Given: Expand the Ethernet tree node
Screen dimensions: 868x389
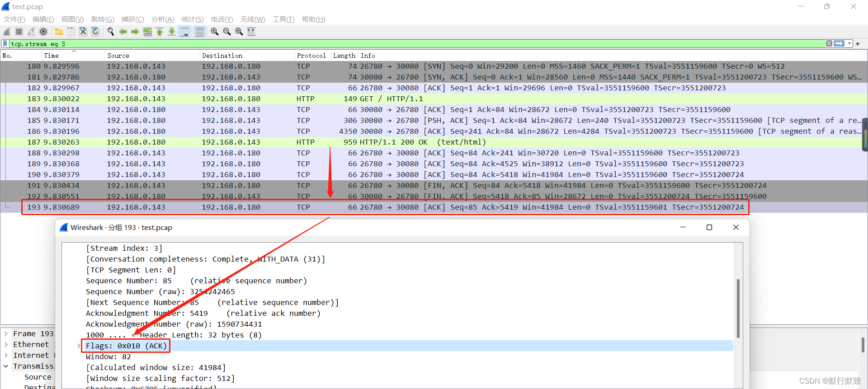Looking at the screenshot, I should tap(6, 345).
